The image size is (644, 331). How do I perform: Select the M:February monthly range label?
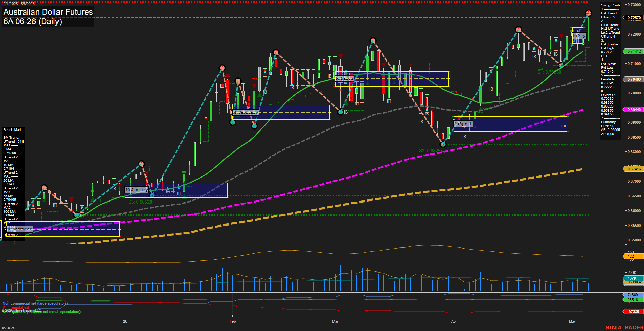pyautogui.click(x=246, y=112)
